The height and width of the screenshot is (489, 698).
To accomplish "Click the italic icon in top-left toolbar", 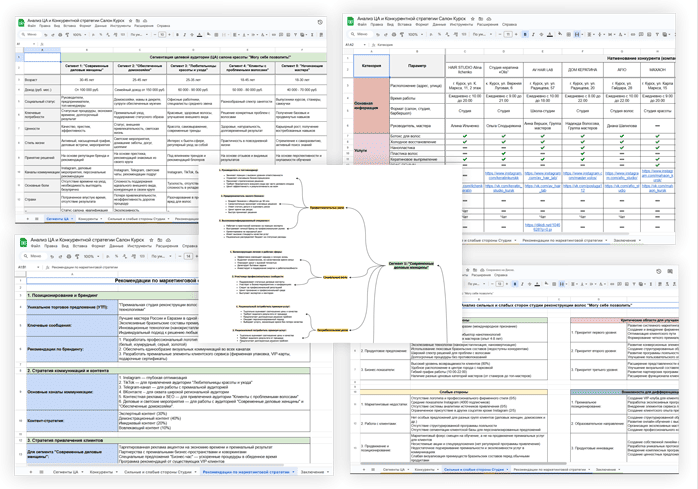I will [184, 35].
